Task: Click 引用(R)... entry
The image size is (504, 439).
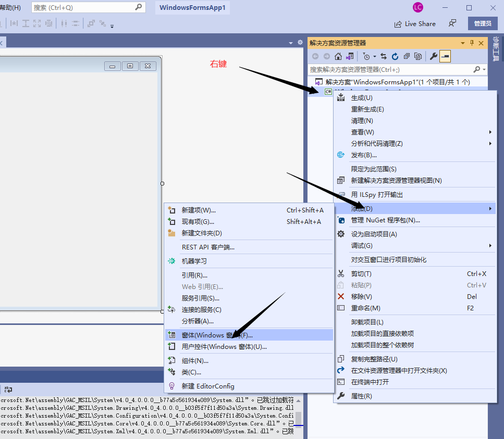Action: 249,275
